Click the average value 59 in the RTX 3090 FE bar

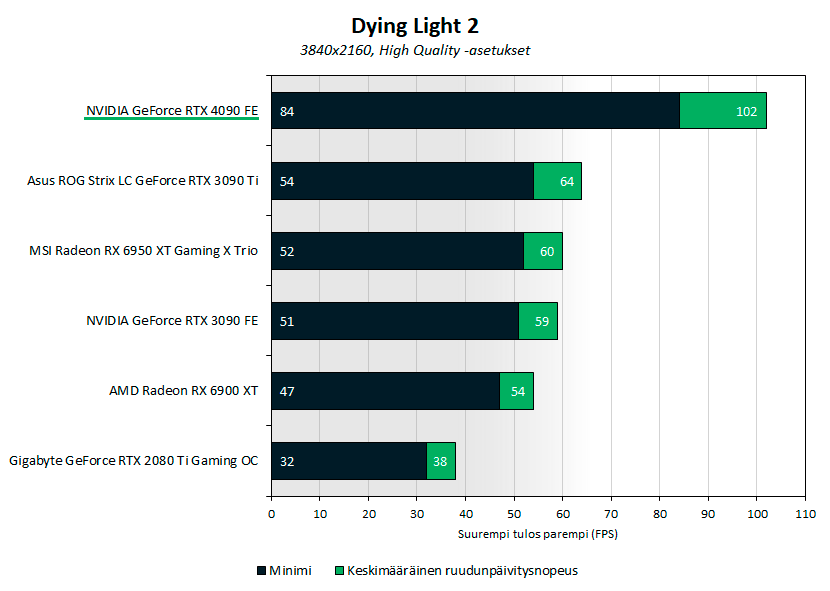click(542, 321)
